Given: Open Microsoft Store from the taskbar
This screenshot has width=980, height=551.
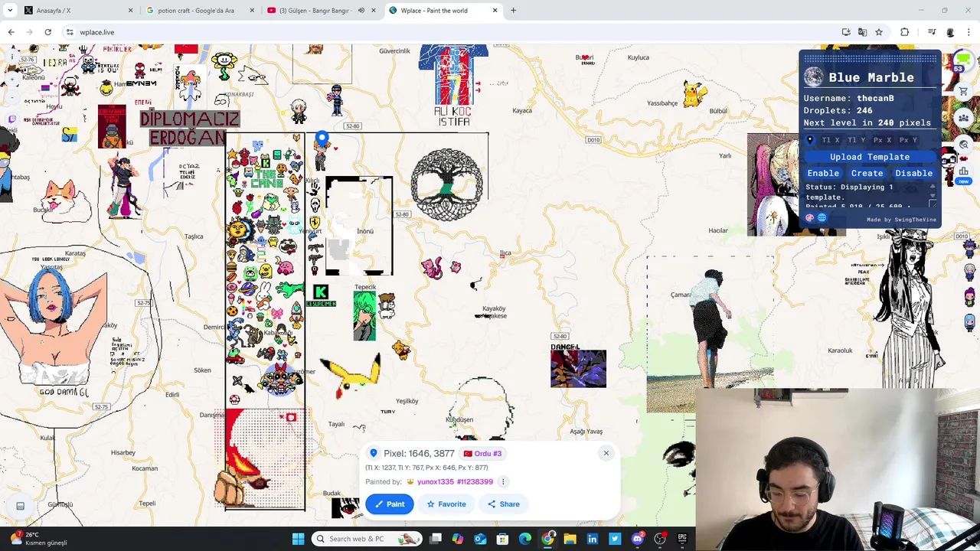Looking at the screenshot, I should coord(502,539).
